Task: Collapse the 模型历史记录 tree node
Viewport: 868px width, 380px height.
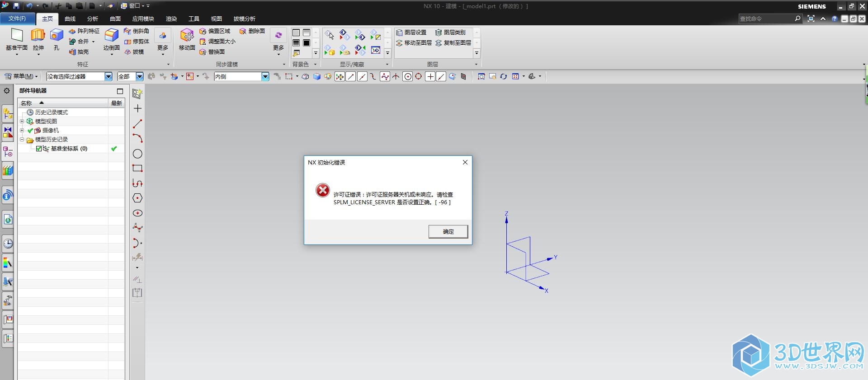Action: coord(22,139)
